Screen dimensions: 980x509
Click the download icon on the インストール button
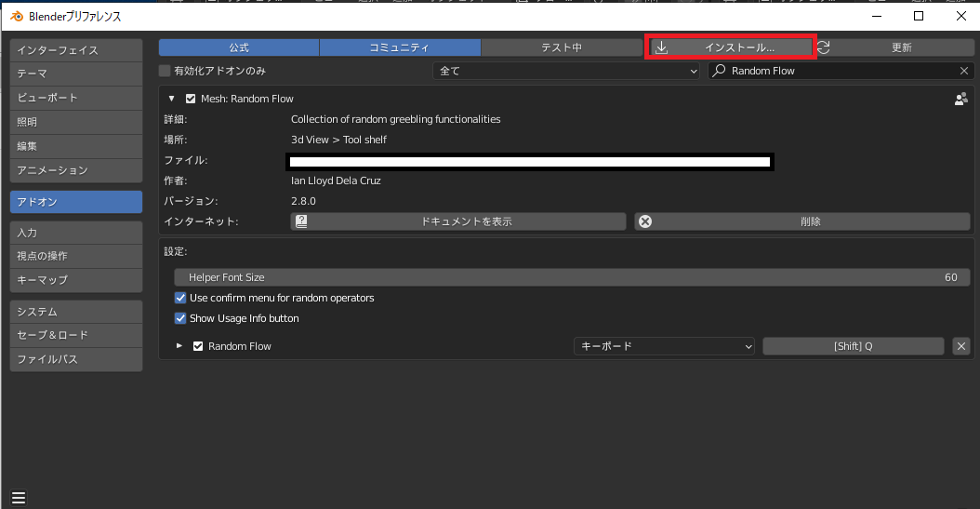point(662,47)
